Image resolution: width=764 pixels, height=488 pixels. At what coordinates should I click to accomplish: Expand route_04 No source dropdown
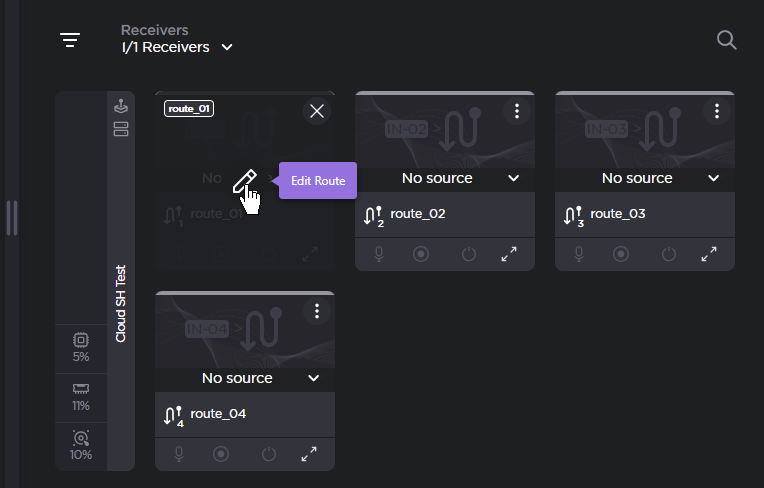313,378
